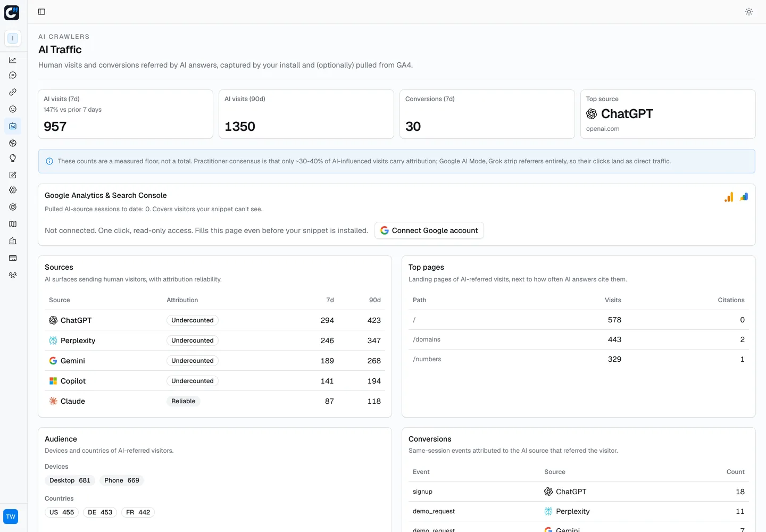Click the Conversions (7d) value 30
This screenshot has width=766, height=532.
click(x=413, y=127)
